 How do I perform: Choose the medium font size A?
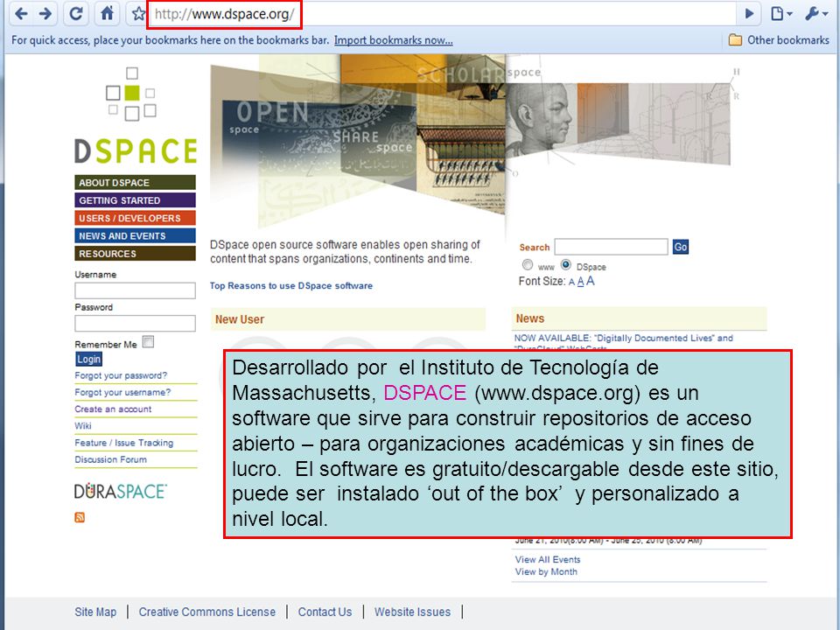(580, 282)
